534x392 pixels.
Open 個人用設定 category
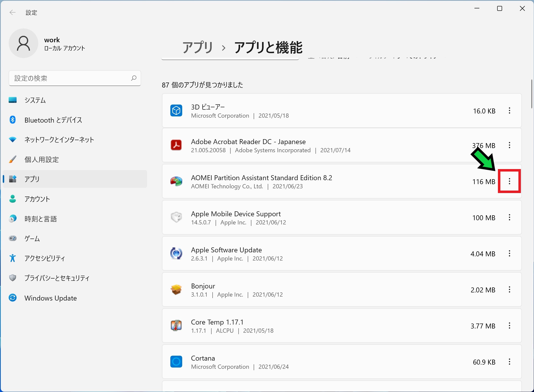click(x=75, y=159)
